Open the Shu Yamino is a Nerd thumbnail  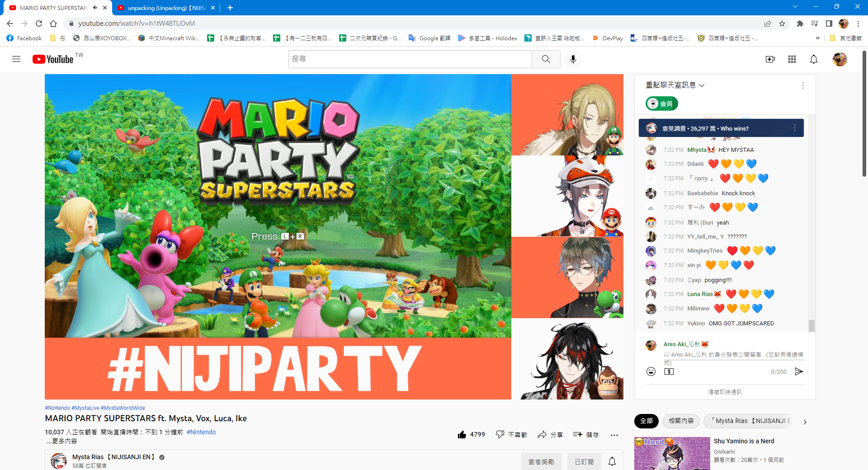coord(672,453)
